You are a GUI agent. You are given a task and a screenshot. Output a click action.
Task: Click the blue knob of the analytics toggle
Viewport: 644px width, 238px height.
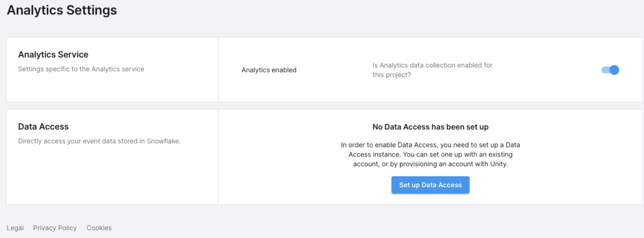coord(614,70)
